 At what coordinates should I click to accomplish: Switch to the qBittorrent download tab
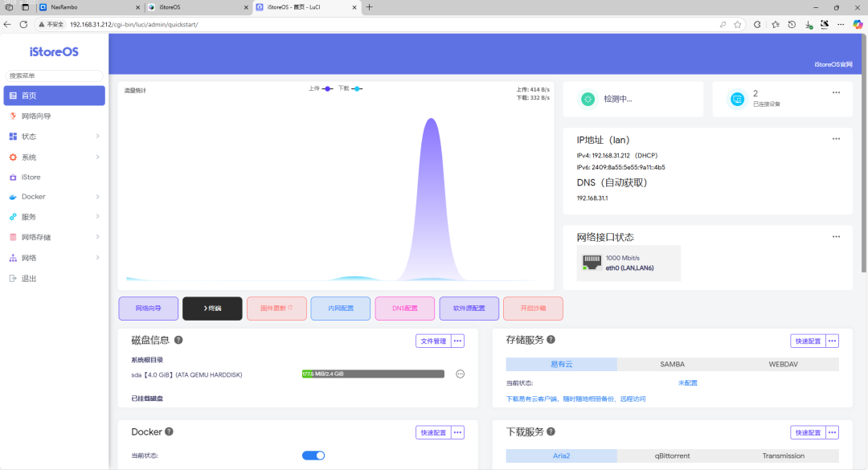click(673, 456)
